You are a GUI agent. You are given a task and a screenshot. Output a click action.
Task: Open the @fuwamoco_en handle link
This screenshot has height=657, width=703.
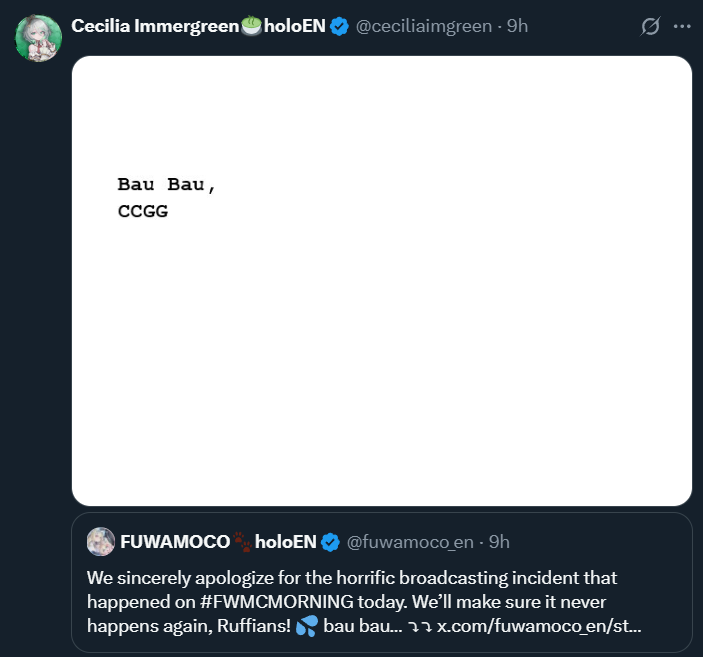[x=410, y=542]
